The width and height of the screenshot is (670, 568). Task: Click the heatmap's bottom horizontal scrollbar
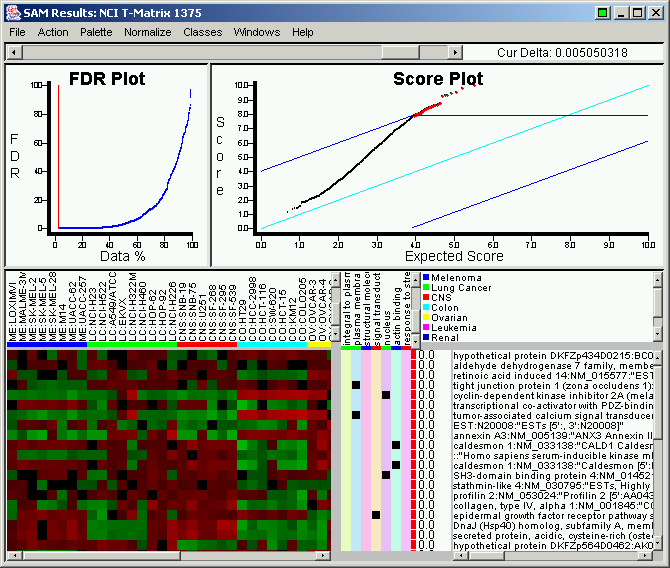(x=170, y=555)
